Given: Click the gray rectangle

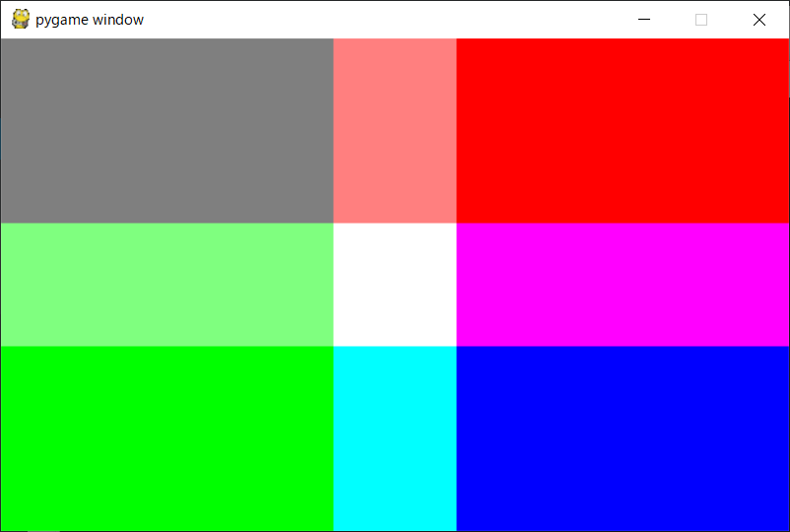Looking at the screenshot, I should pos(166,130).
